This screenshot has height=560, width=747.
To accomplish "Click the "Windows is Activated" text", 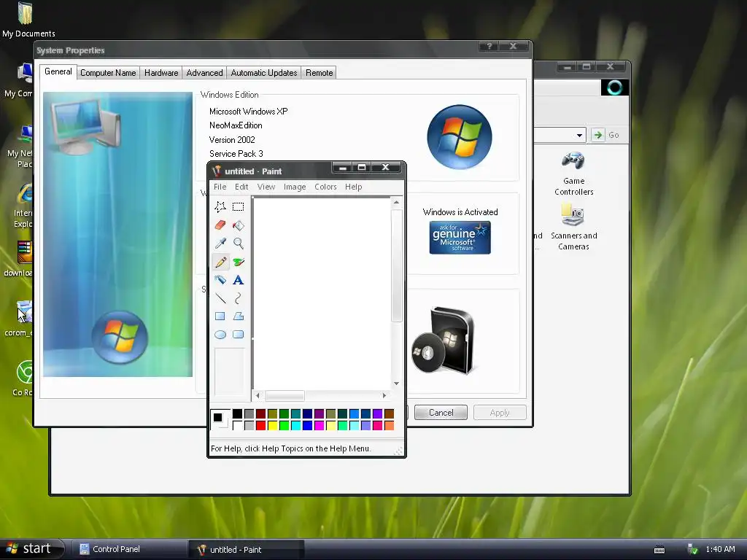I will [460, 212].
